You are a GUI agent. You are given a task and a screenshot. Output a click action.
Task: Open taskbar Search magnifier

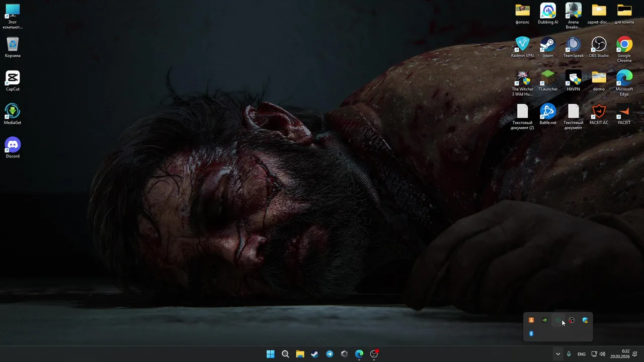285,354
